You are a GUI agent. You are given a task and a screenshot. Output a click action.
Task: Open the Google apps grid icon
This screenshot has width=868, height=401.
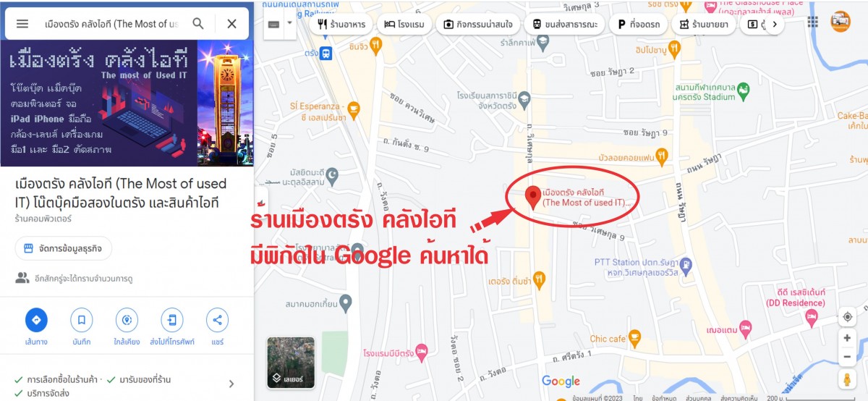[813, 22]
